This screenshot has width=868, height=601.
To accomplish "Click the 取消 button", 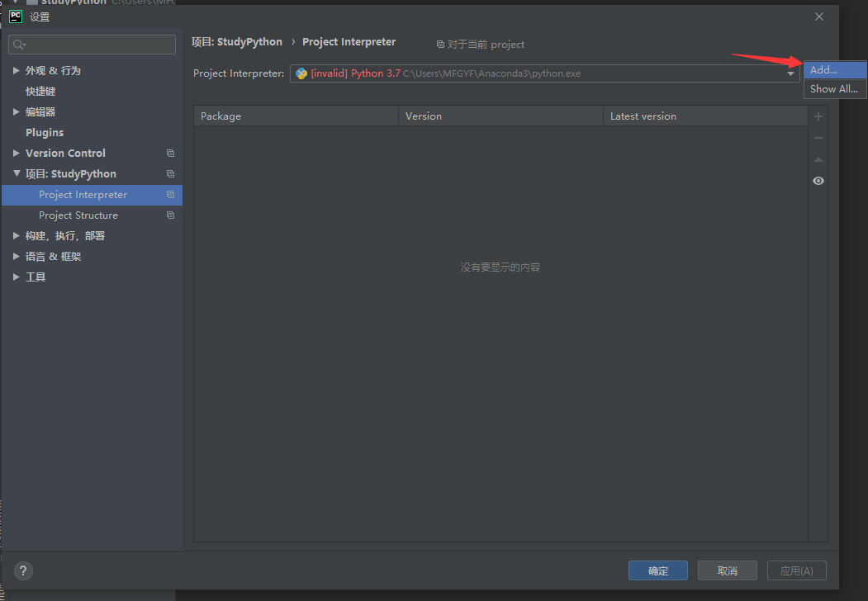I will pyautogui.click(x=728, y=570).
